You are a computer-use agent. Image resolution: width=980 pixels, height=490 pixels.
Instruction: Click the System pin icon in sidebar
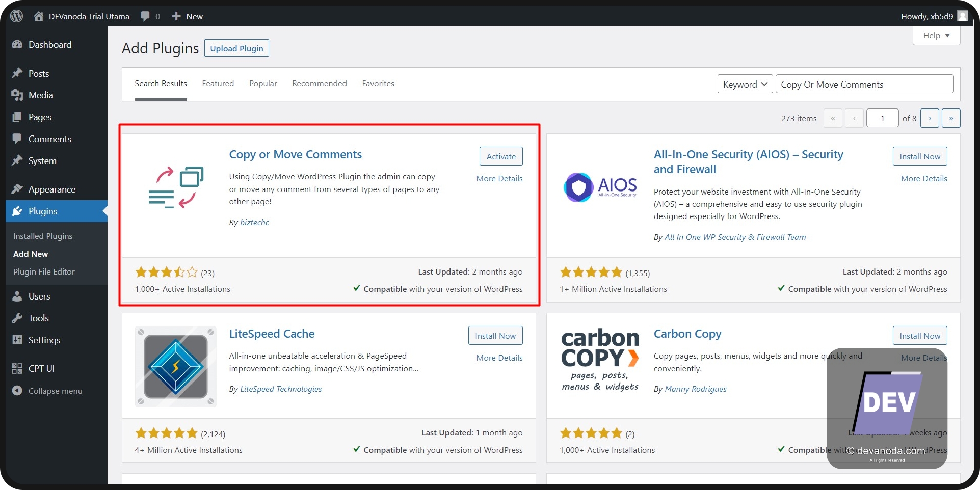coord(17,160)
